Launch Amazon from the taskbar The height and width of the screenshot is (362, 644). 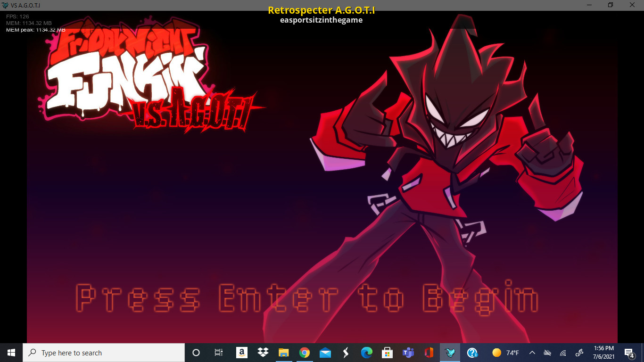tap(241, 353)
